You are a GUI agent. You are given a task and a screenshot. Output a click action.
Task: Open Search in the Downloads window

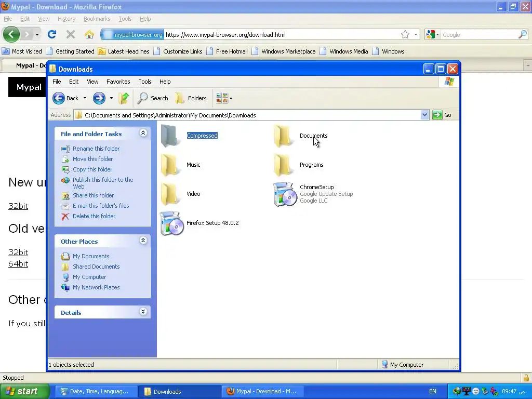pos(153,98)
